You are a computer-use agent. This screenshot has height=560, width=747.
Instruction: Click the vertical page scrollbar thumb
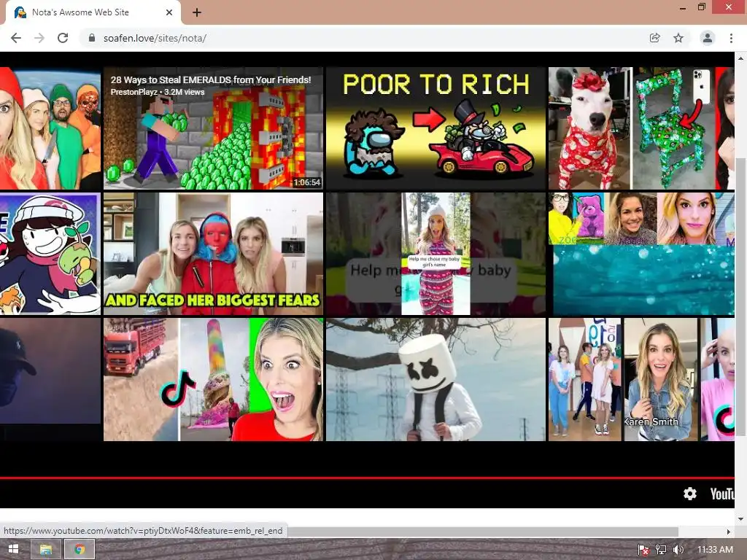pos(740,296)
